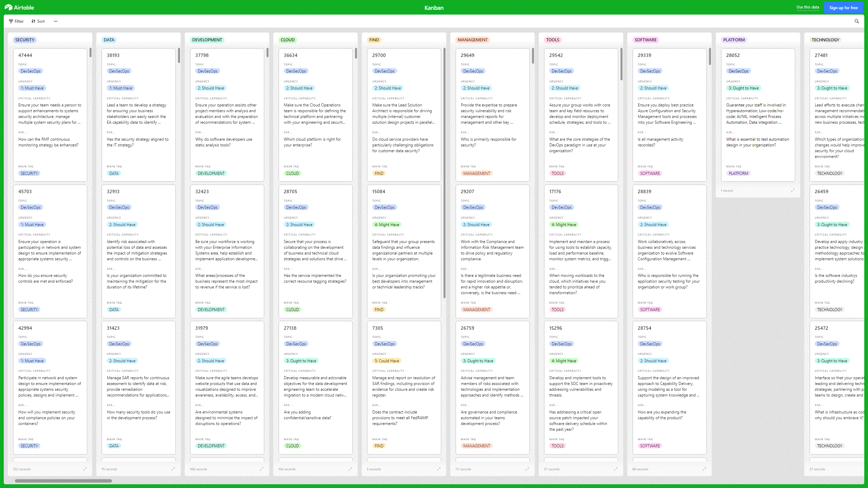Image resolution: width=868 pixels, height=488 pixels.
Task: Collapse the MANAGEMENT stack using its arrows icon
Action: tap(527, 469)
